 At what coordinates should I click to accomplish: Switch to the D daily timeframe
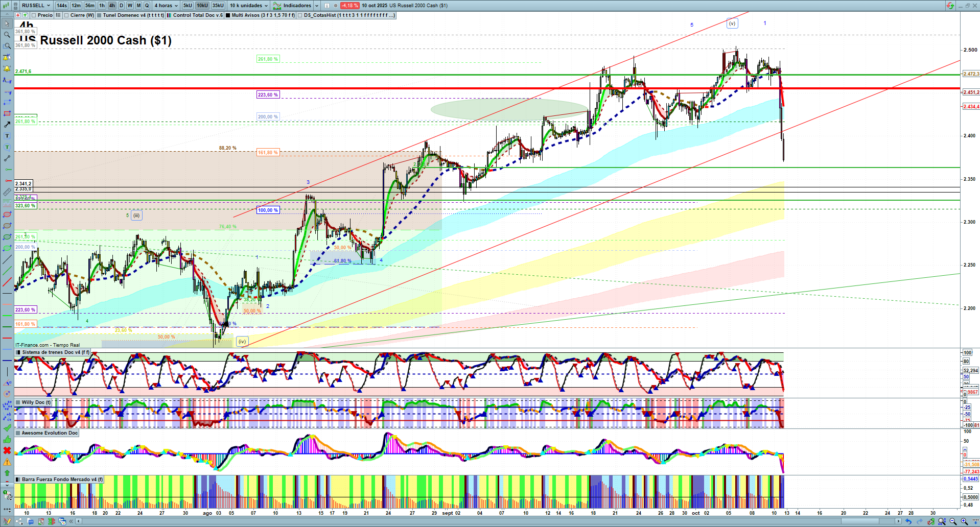121,6
